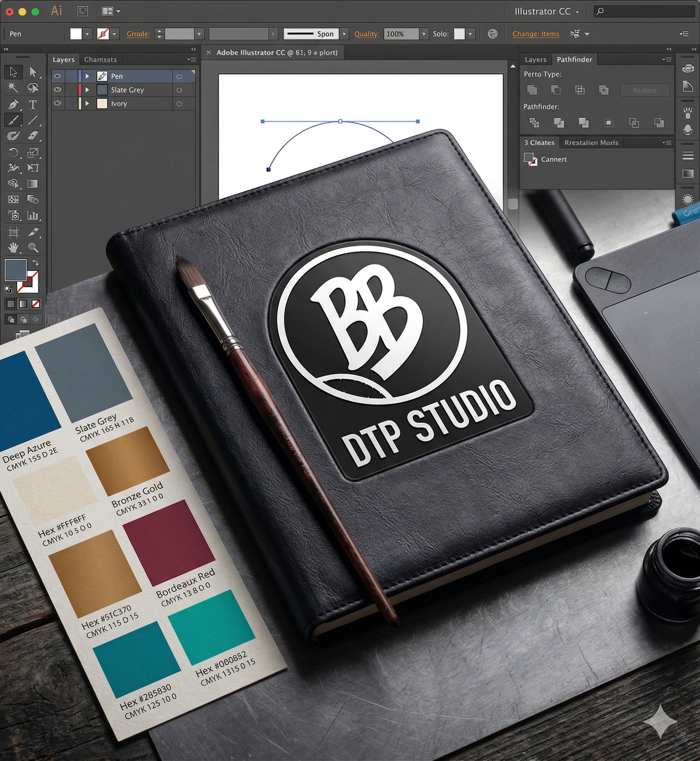Select the Pen tool in the toolbox
Image resolution: width=700 pixels, height=761 pixels.
tap(13, 104)
